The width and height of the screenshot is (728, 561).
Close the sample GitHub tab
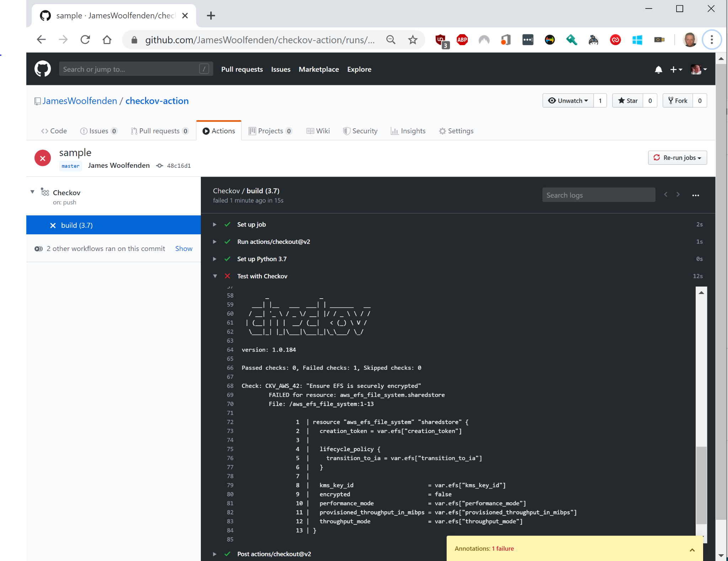tap(185, 16)
